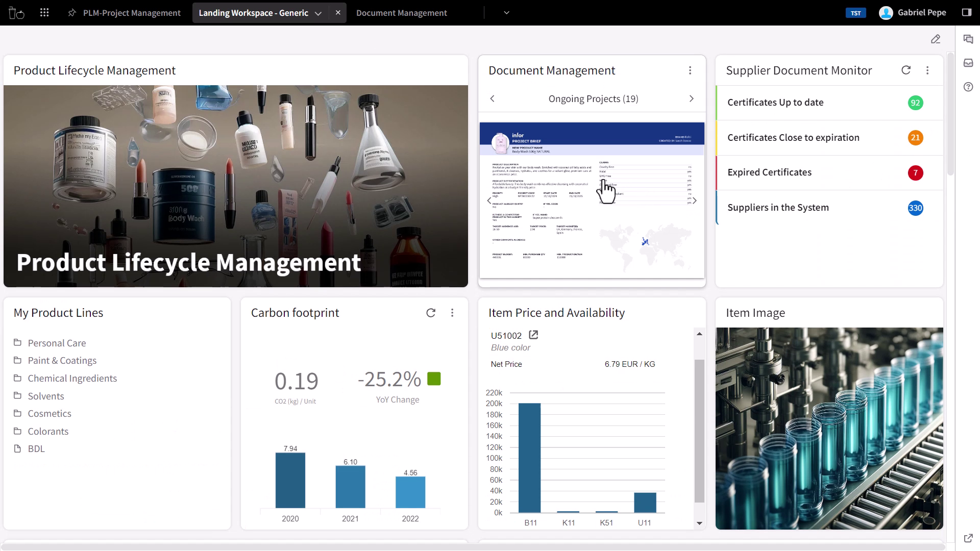Screen dimensions: 980x551
Task: Open the inbox tray icon in sidebar
Action: tap(968, 63)
